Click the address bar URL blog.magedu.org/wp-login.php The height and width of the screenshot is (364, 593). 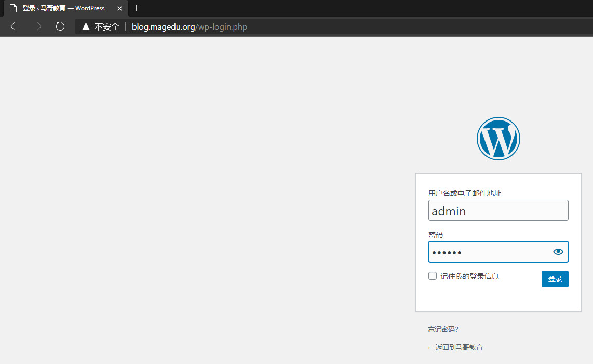[190, 27]
